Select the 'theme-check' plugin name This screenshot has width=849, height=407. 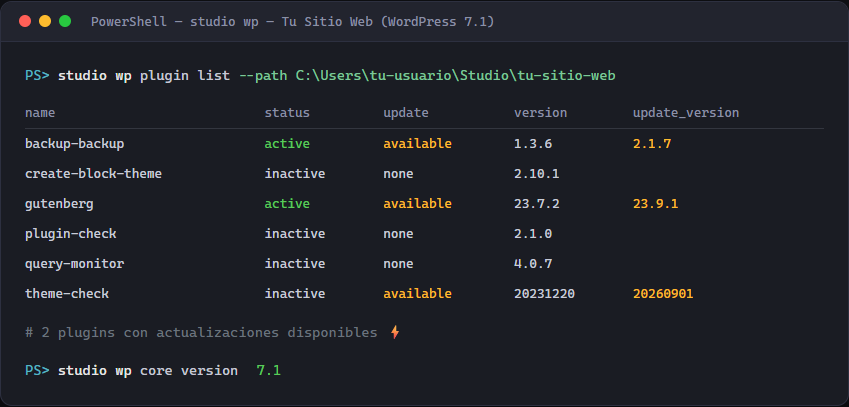coord(67,294)
